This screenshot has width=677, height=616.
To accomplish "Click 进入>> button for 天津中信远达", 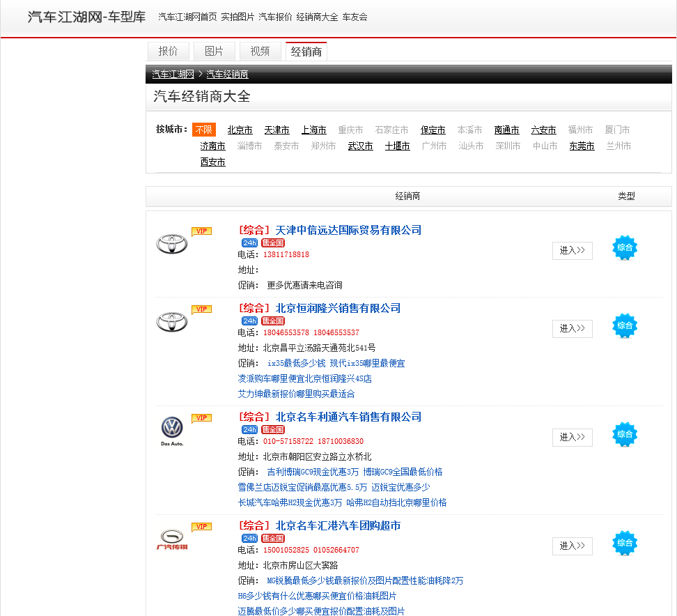I will pos(572,251).
